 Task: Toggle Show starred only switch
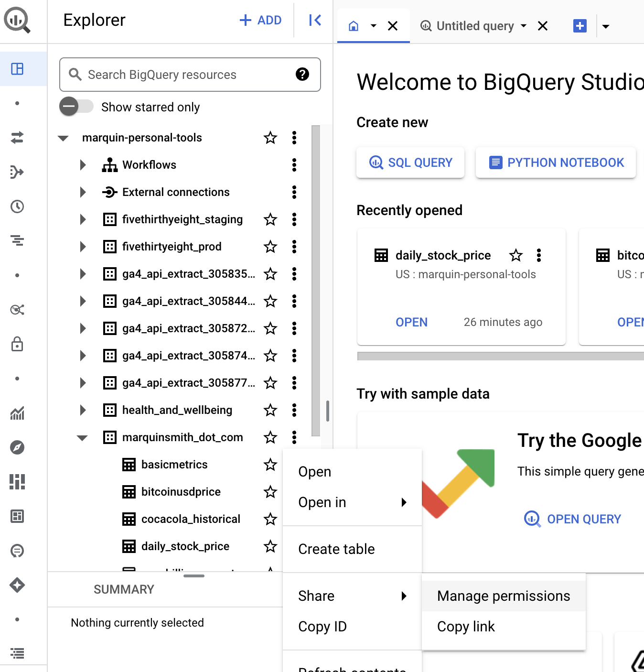[76, 107]
